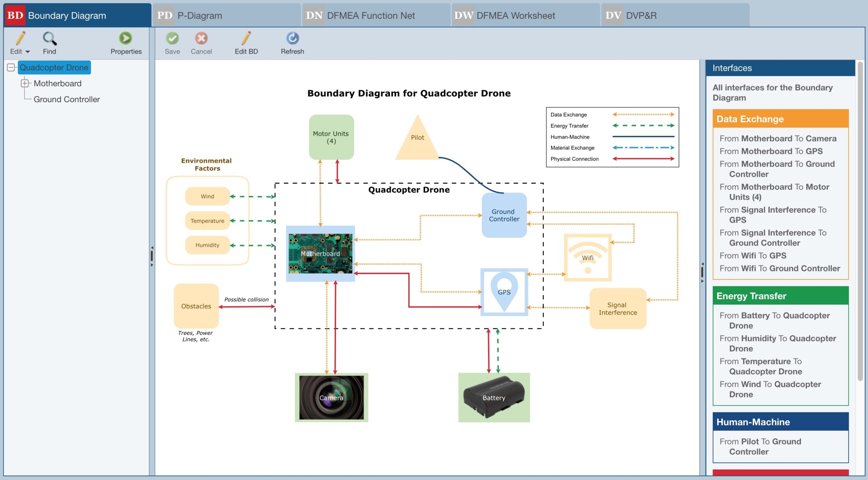Click the Interfaces panel vertical scrollbar
The width and height of the screenshot is (868, 480).
[x=860, y=220]
